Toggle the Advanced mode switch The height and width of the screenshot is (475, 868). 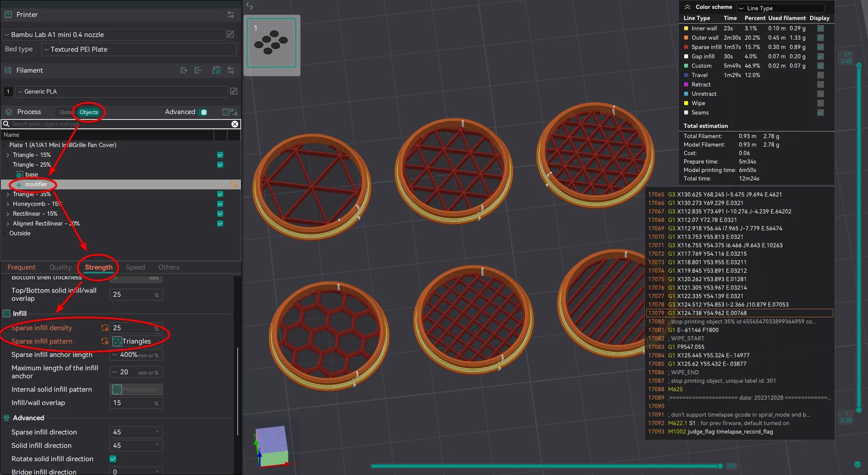[x=203, y=112]
